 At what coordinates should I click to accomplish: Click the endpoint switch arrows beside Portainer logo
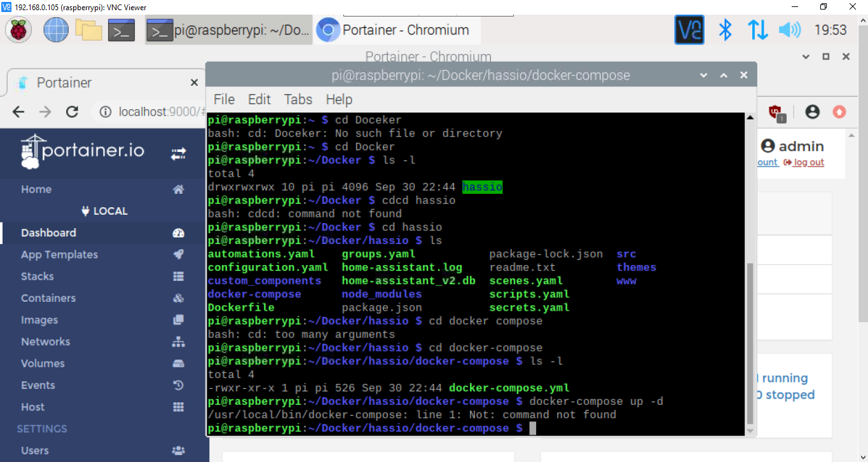tap(179, 153)
